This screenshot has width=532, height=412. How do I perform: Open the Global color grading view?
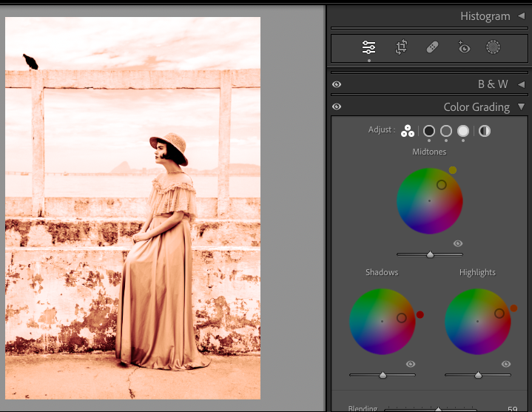[485, 131]
